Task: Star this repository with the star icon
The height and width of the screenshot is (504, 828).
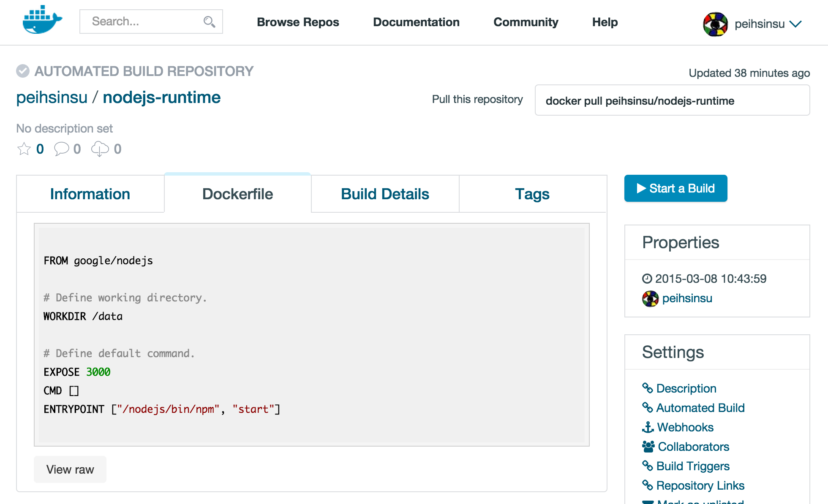Action: tap(24, 149)
